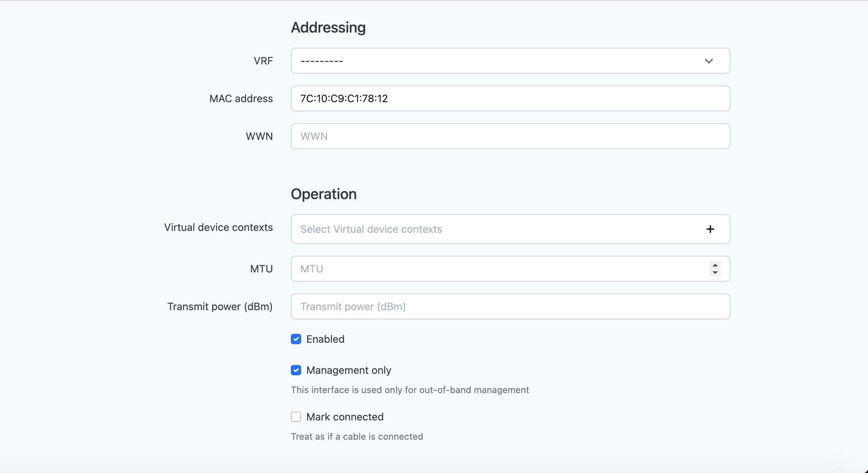868x473 pixels.
Task: Click the Transmit power (dBm) input
Action: pos(510,306)
